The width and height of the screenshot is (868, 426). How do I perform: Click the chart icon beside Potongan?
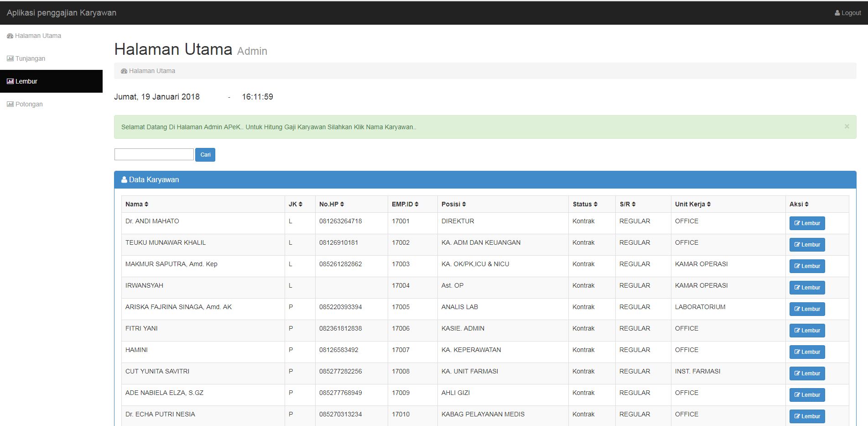pyautogui.click(x=10, y=104)
